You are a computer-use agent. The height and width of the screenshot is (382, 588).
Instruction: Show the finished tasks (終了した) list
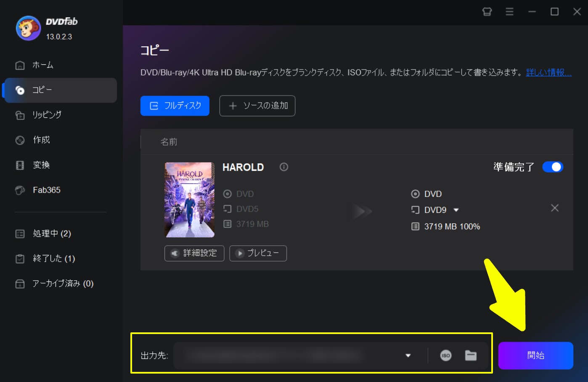pyautogui.click(x=45, y=258)
